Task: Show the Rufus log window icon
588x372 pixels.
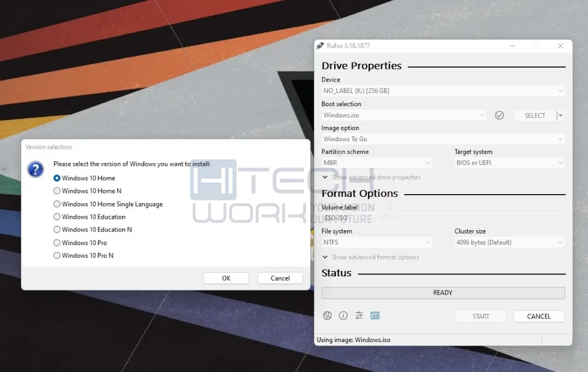Action: [375, 316]
